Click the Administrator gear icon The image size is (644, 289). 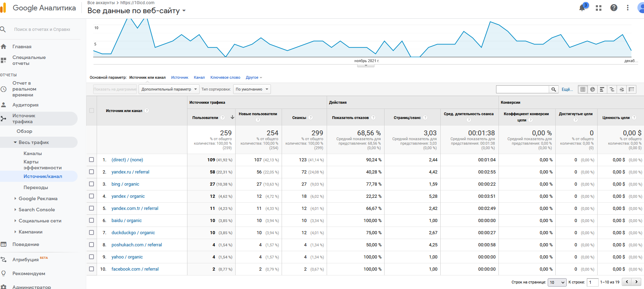click(x=3, y=287)
